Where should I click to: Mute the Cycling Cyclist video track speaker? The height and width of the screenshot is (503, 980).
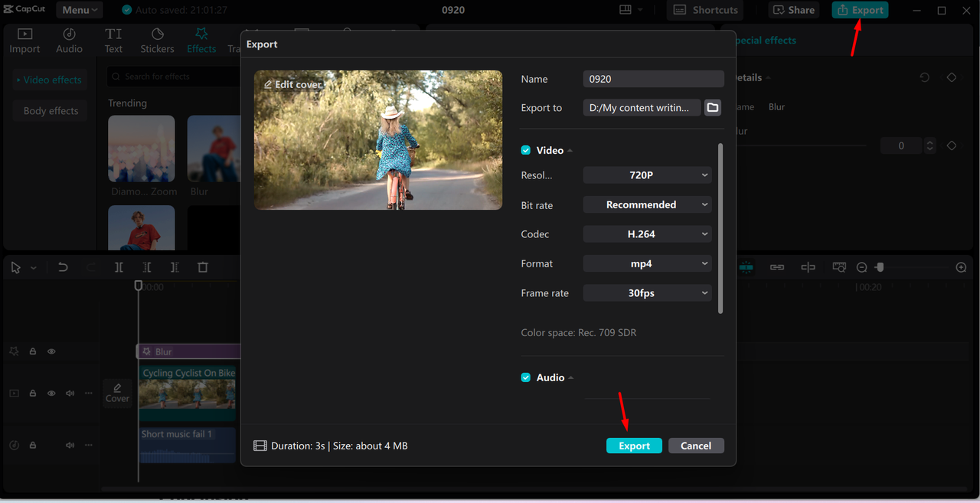pyautogui.click(x=70, y=394)
